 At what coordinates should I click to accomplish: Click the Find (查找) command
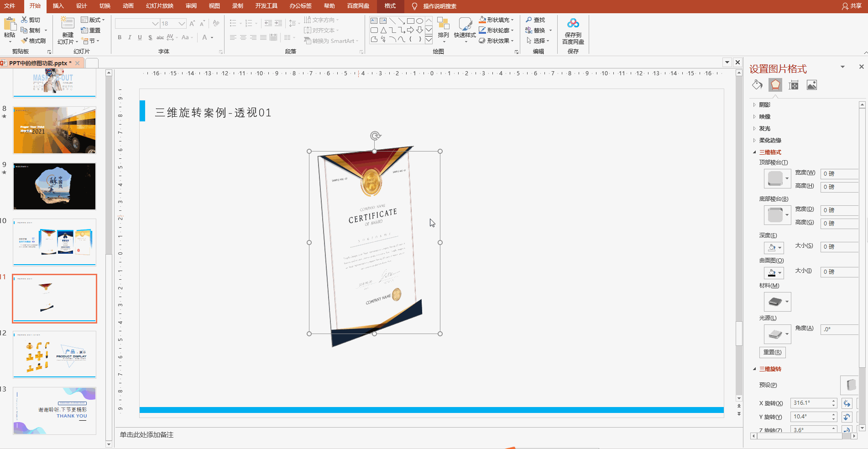pos(535,20)
